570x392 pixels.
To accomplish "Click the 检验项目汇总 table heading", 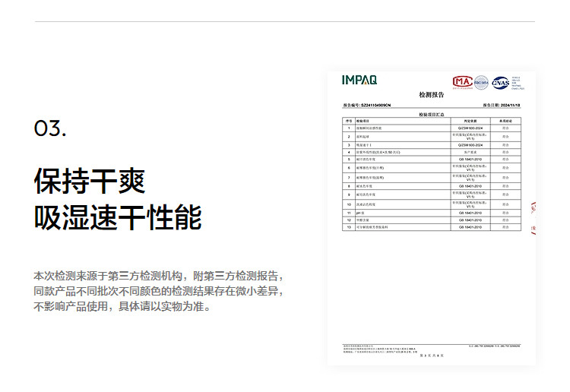I will [x=430, y=114].
